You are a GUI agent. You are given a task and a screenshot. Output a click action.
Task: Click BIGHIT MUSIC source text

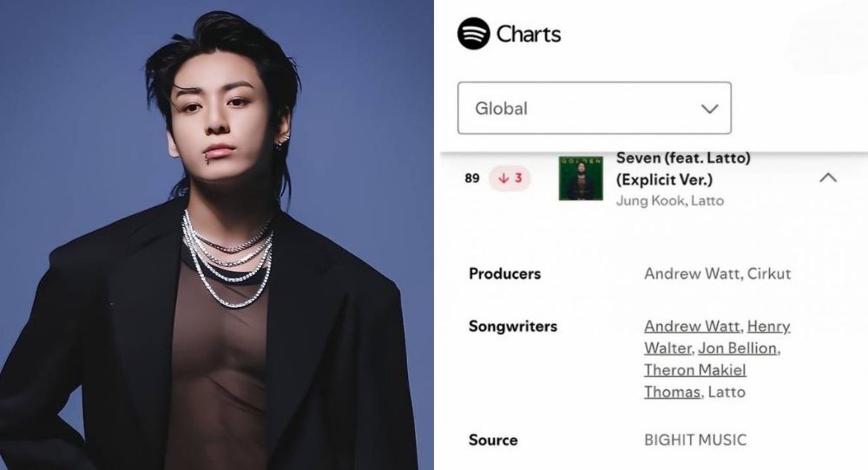[695, 441]
